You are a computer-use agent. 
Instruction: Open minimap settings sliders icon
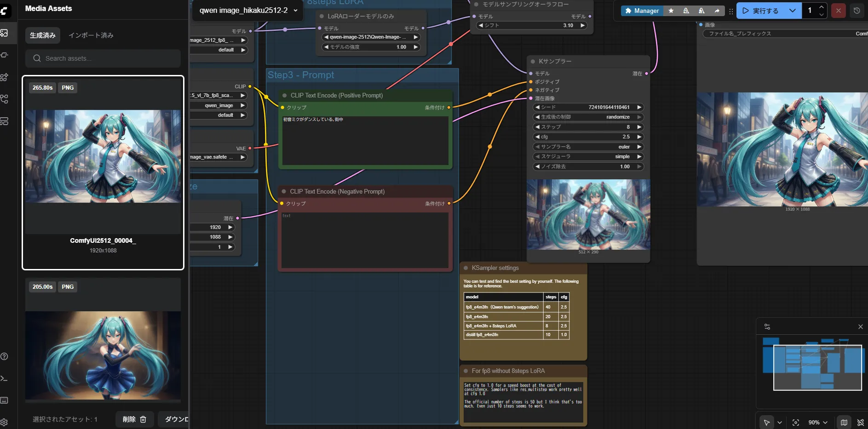click(x=767, y=326)
